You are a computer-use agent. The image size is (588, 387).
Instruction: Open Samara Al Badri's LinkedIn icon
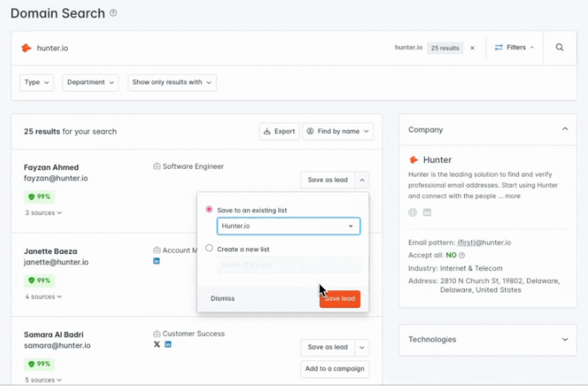tap(168, 344)
